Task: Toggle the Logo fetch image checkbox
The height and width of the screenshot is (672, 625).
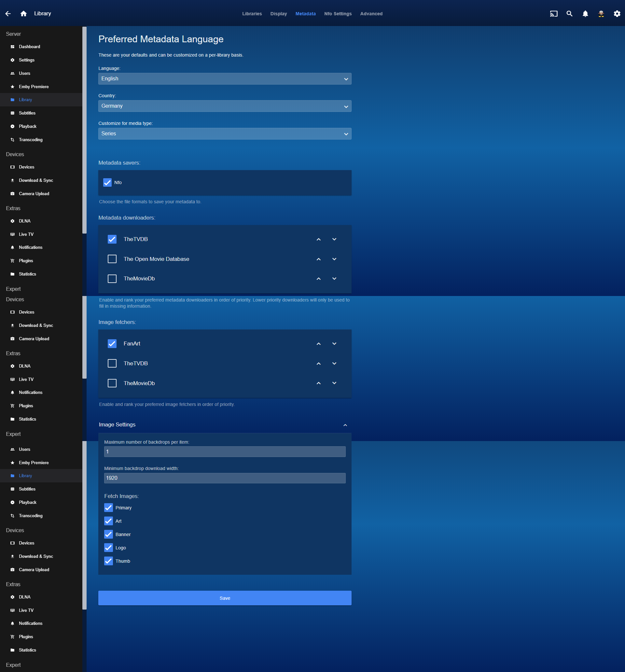Action: pyautogui.click(x=109, y=548)
